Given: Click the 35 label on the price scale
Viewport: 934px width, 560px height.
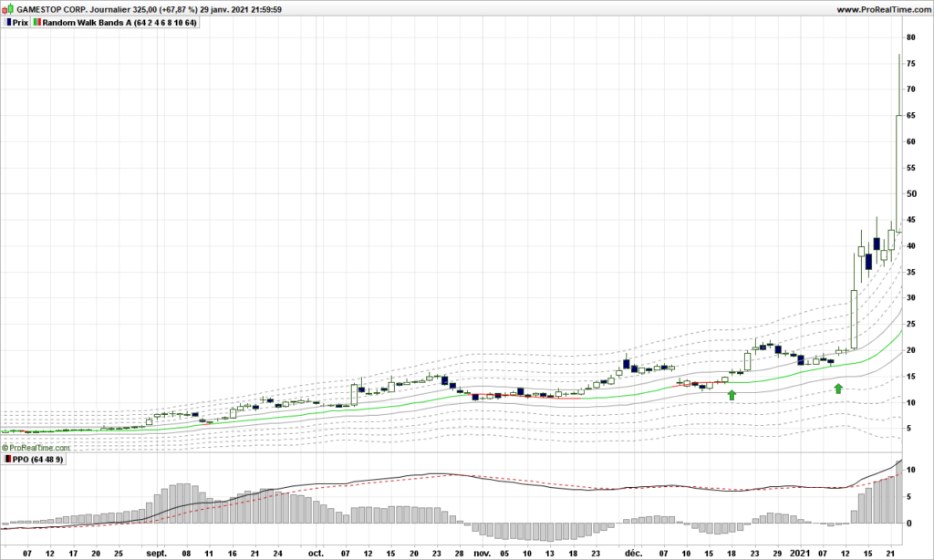Looking at the screenshot, I should [x=911, y=273].
